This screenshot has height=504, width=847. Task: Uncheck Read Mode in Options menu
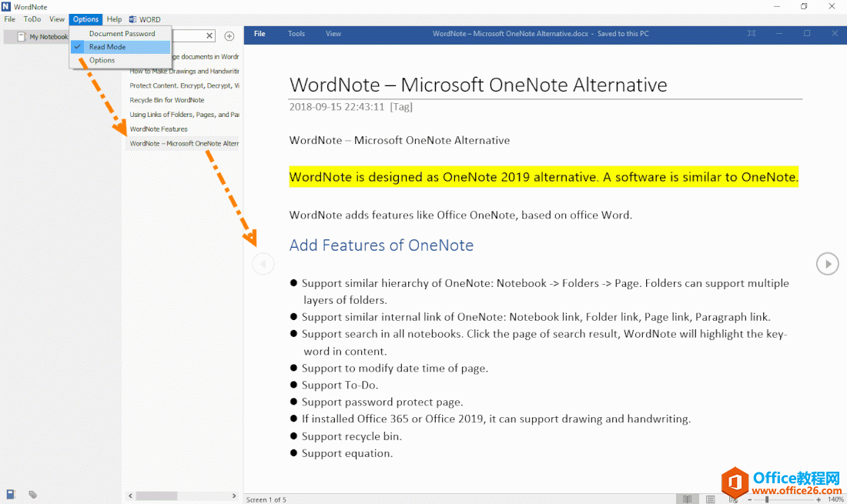click(107, 47)
